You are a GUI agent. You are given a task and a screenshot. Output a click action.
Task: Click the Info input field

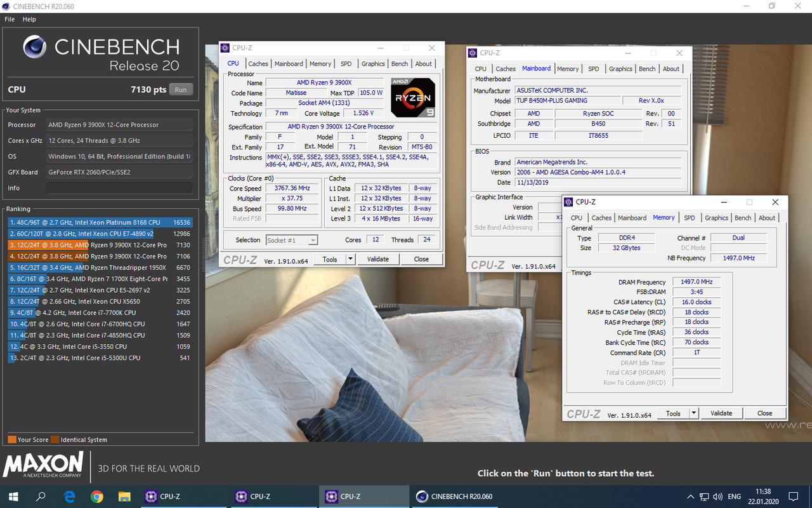(x=119, y=188)
